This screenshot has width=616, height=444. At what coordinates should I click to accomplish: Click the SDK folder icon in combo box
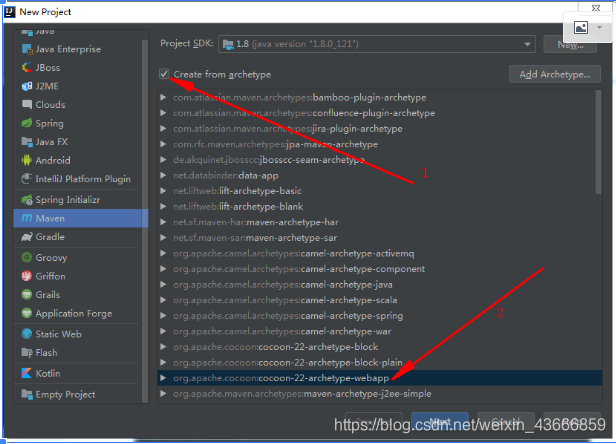tap(228, 44)
